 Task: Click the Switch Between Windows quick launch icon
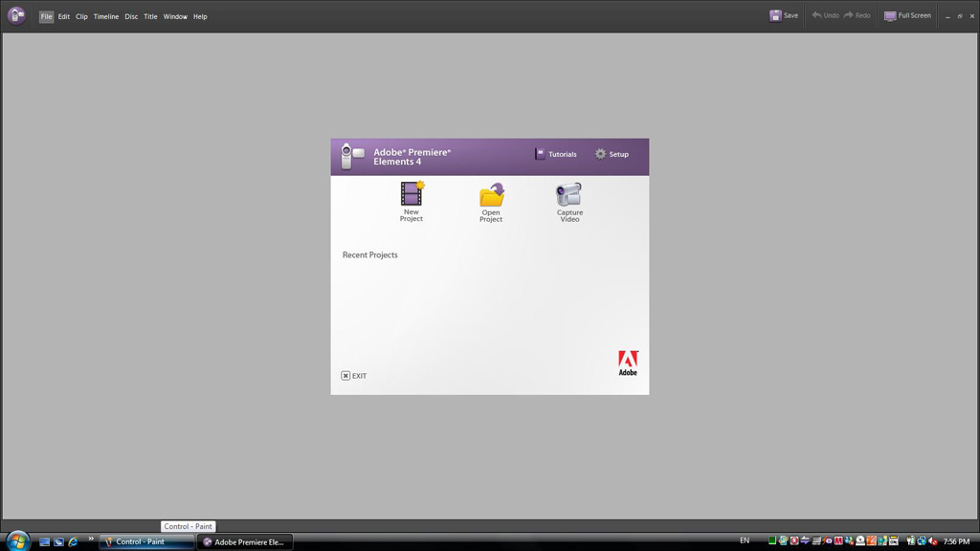pos(58,541)
